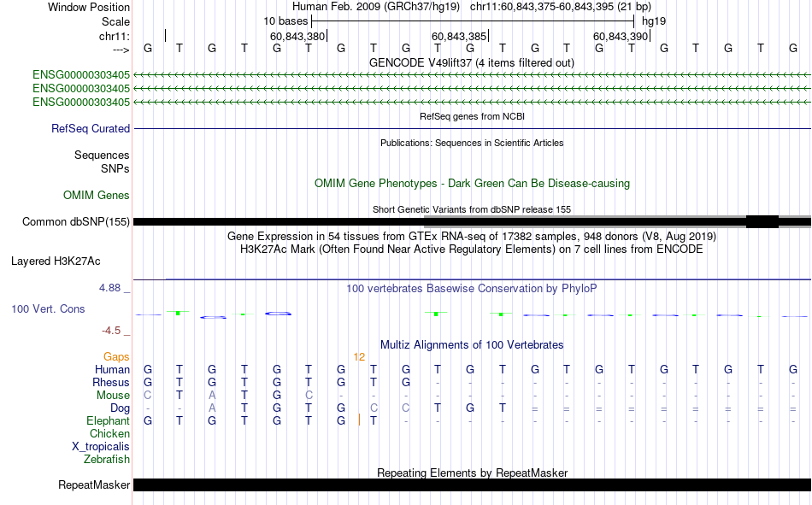812x505 pixels.
Task: Click the Common dbSNP(155) track label
Action: coord(75,221)
